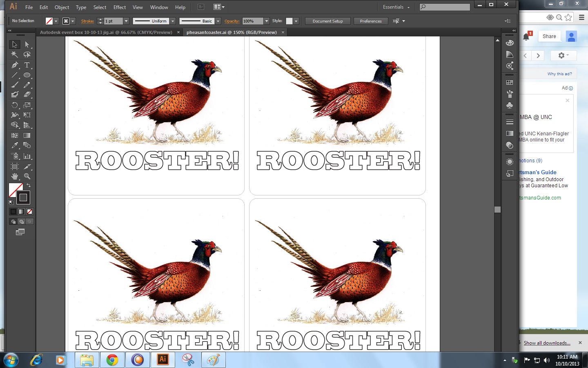Open the Symbols panel club icon
Viewport: 588px width, 368px height.
coord(510,105)
